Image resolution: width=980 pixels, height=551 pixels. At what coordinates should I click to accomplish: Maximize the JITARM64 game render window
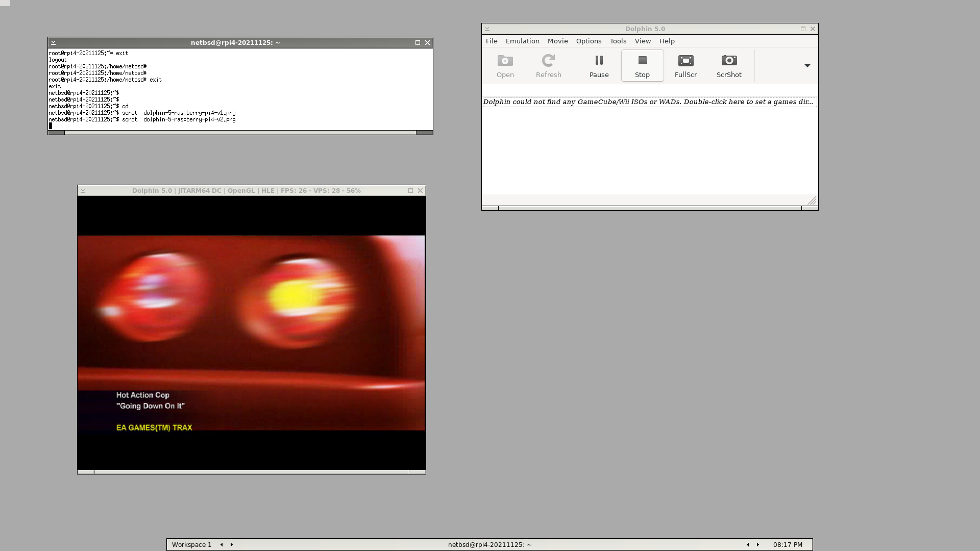(x=410, y=191)
